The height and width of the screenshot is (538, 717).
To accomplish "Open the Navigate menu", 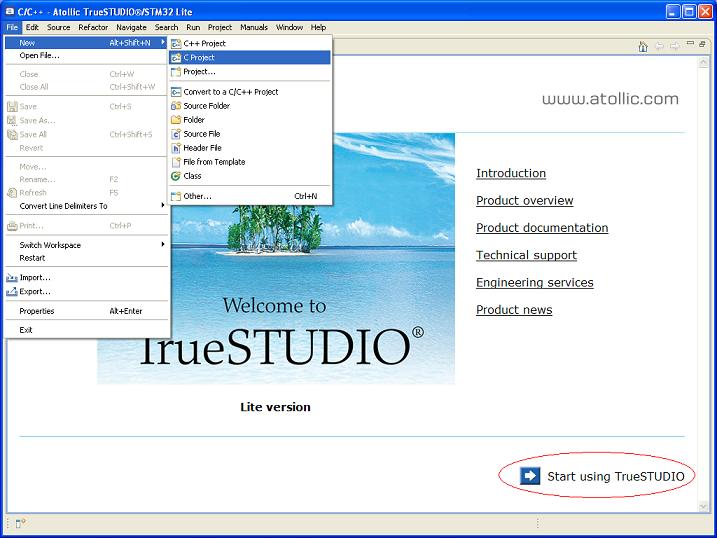I will (131, 27).
